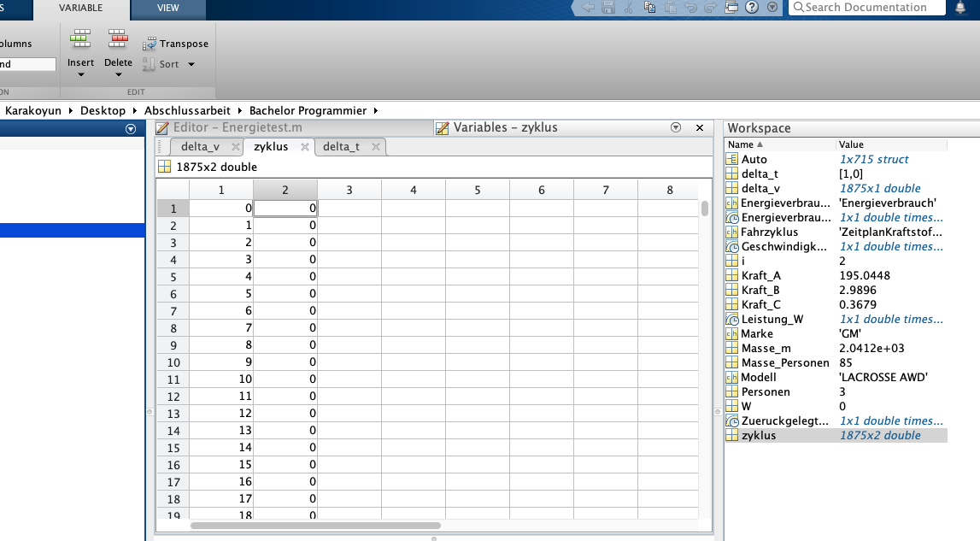
Task: Open the quick access toolbar options dropdown
Action: coord(772,8)
